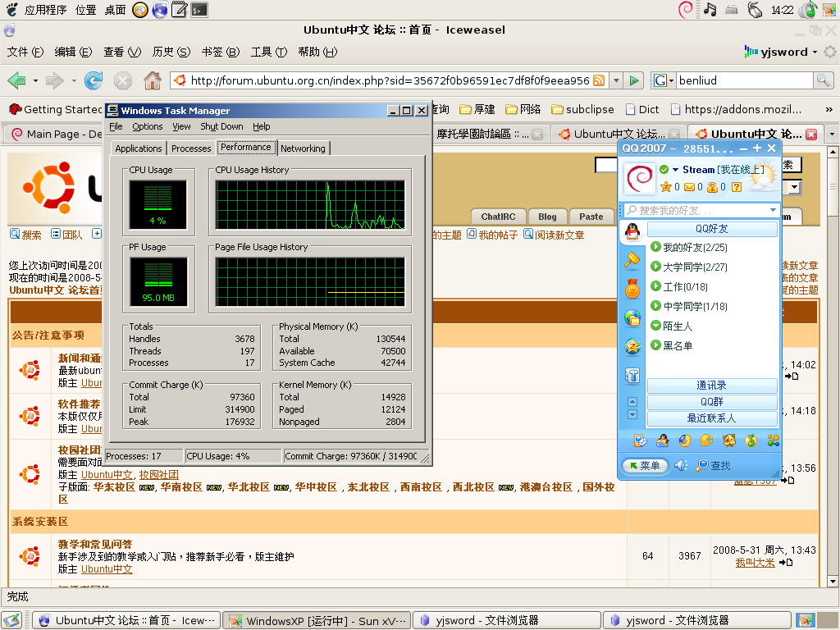Click the QQ 搜索我的好友 search field

(x=699, y=211)
